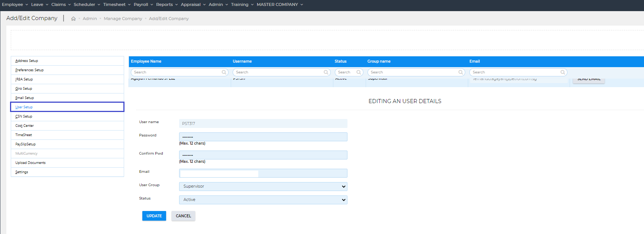Open the Scheduler menu
644x234 pixels.
pyautogui.click(x=87, y=4)
